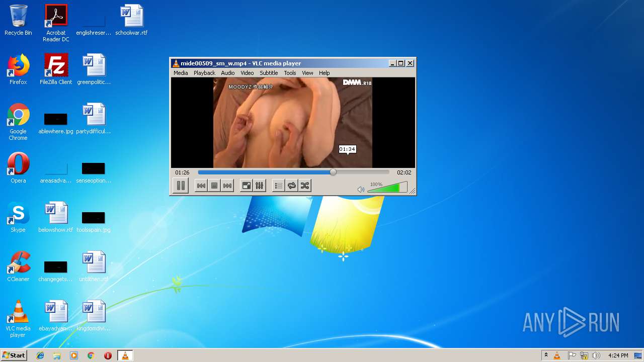644x362 pixels.
Task: Show hidden tray icons arrow
Action: click(x=546, y=355)
